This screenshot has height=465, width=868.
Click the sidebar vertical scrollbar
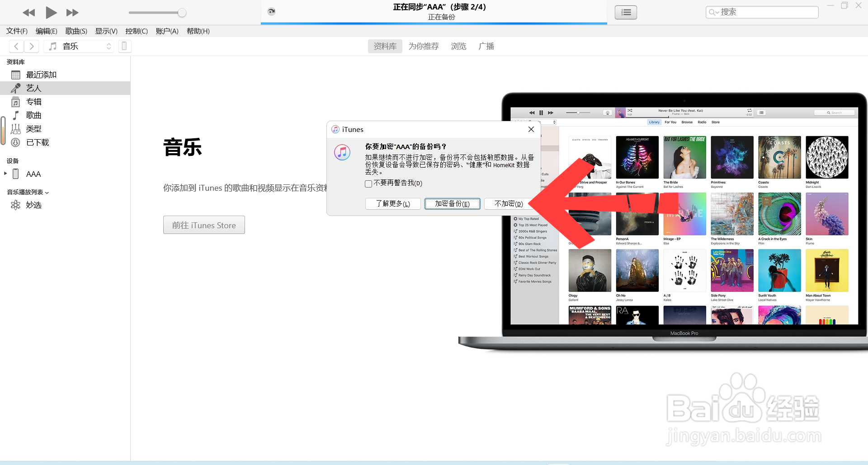(3, 131)
